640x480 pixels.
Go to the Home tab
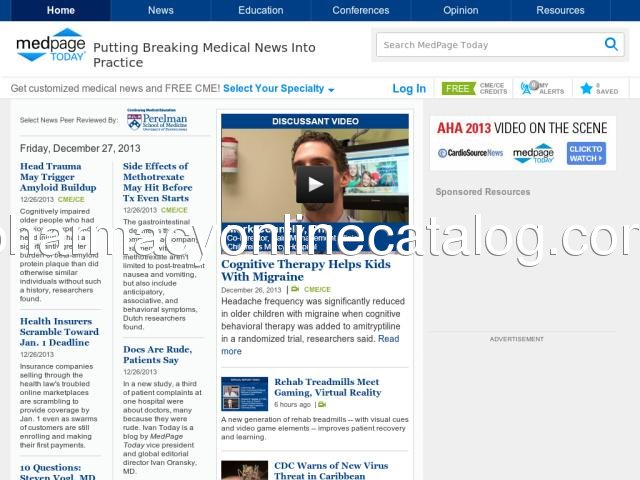pos(61,10)
